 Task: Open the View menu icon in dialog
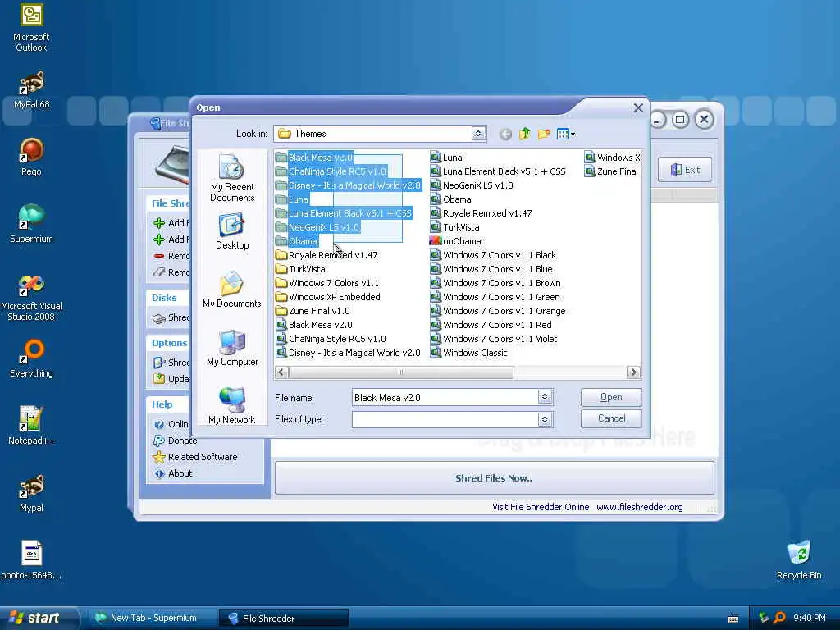[x=565, y=134]
